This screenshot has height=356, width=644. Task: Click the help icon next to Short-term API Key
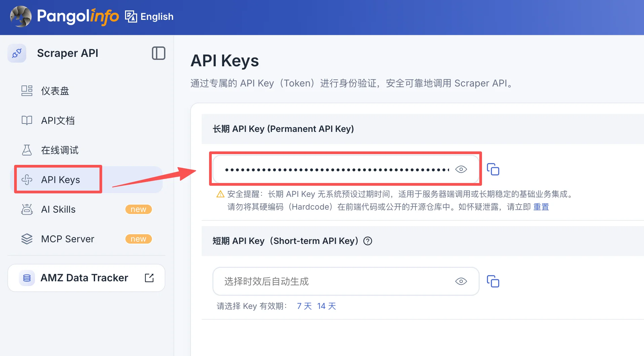pos(368,241)
